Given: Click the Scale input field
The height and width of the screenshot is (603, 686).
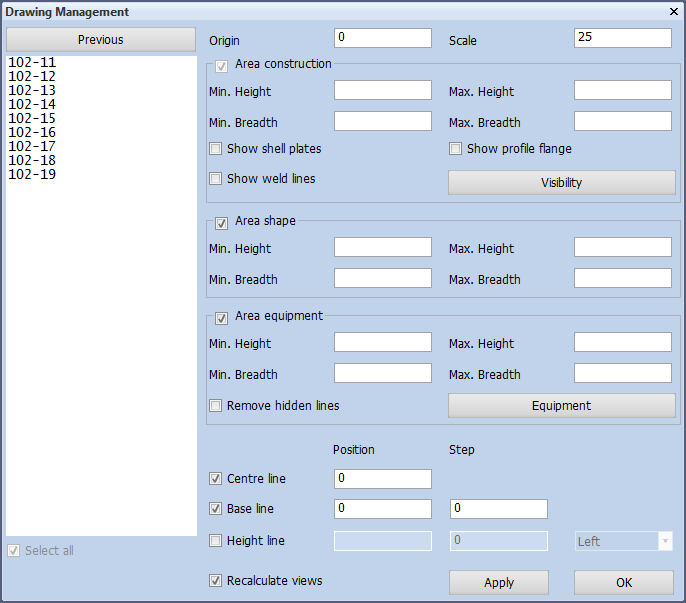Looking at the screenshot, I should point(623,38).
